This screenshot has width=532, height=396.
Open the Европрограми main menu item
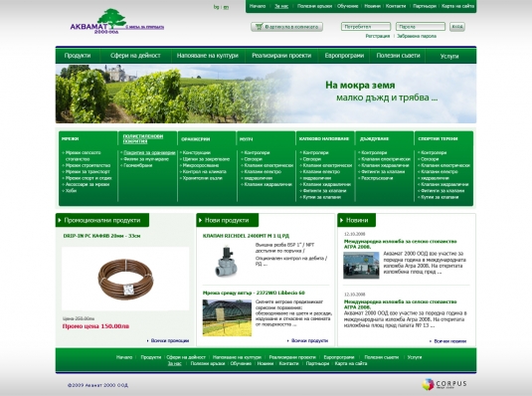[344, 56]
